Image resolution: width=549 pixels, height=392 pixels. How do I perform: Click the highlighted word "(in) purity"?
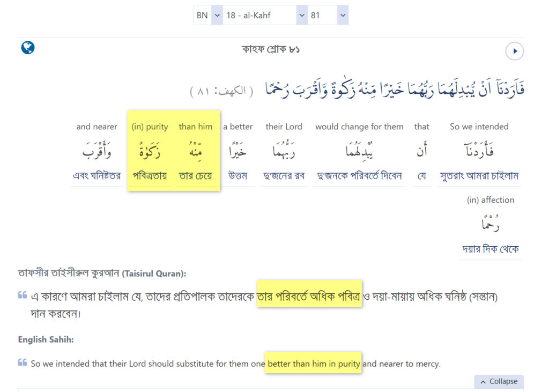pos(150,152)
